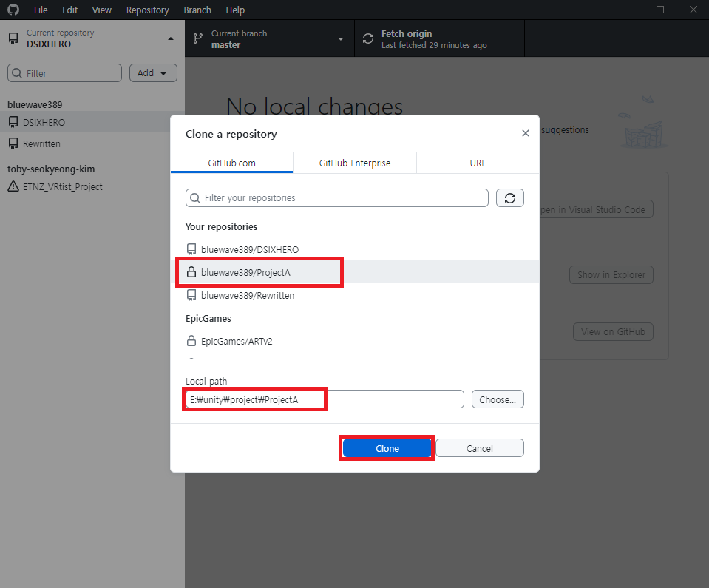Minimize the GitHub Desktop window
The image size is (709, 588).
point(627,10)
